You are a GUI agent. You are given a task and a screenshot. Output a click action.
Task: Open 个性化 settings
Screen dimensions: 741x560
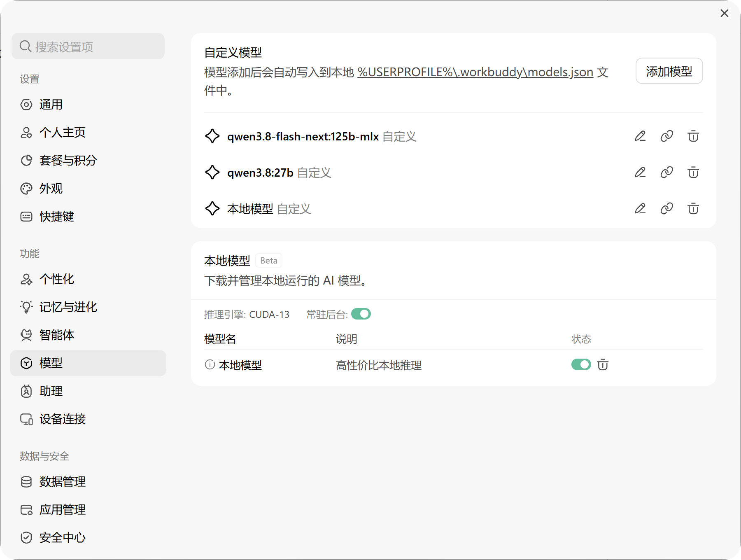click(88, 279)
